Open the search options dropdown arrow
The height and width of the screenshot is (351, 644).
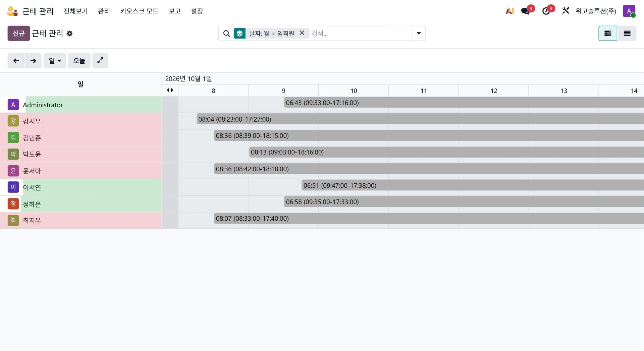coord(419,33)
